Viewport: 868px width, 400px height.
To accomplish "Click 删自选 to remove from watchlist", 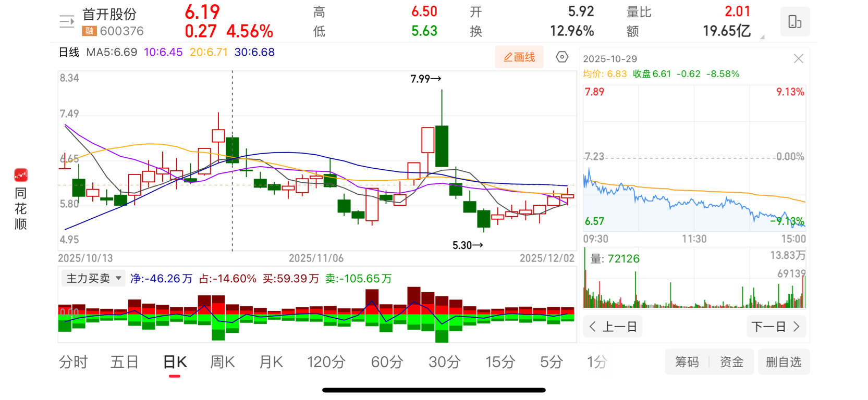I will click(784, 362).
